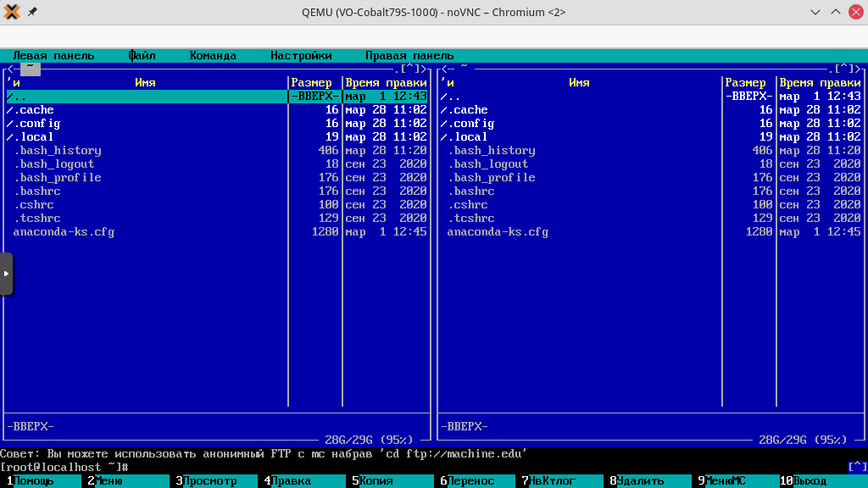Open the Левая панель menu
Viewport: 868px width, 488px height.
click(x=53, y=55)
